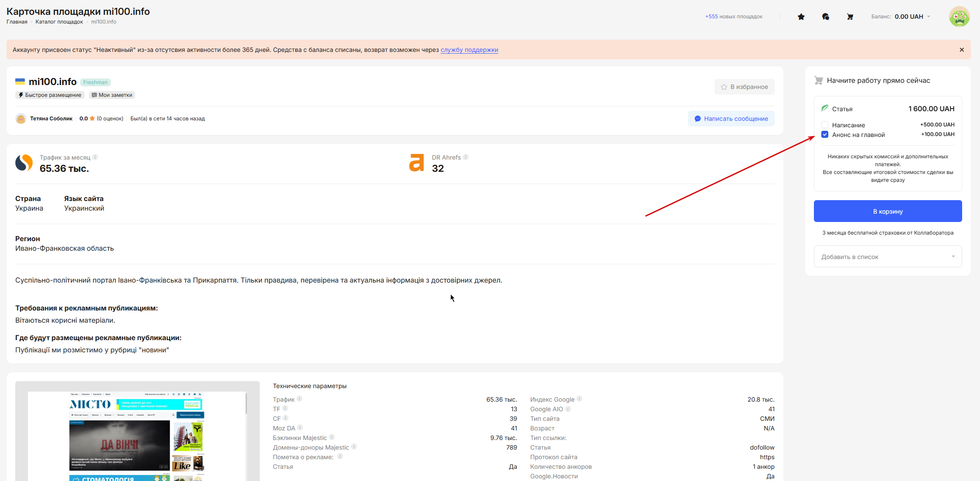Go to Главная breadcrumb link
The width and height of the screenshot is (980, 481).
pyautogui.click(x=17, y=22)
